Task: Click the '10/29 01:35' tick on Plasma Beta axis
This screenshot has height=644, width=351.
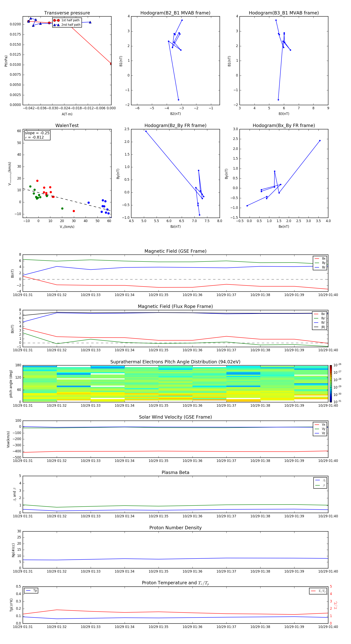Action: tap(158, 516)
